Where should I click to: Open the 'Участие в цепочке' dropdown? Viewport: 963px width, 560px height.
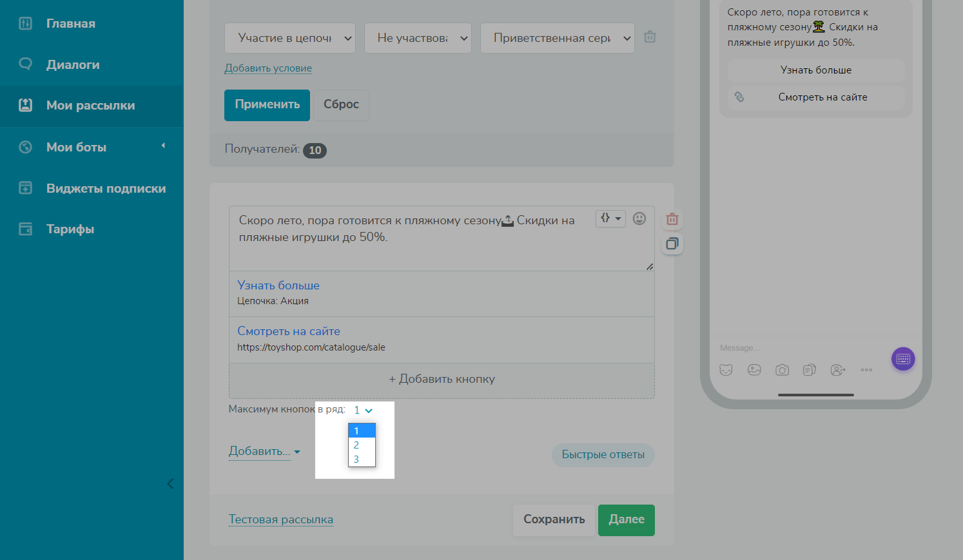coord(289,38)
